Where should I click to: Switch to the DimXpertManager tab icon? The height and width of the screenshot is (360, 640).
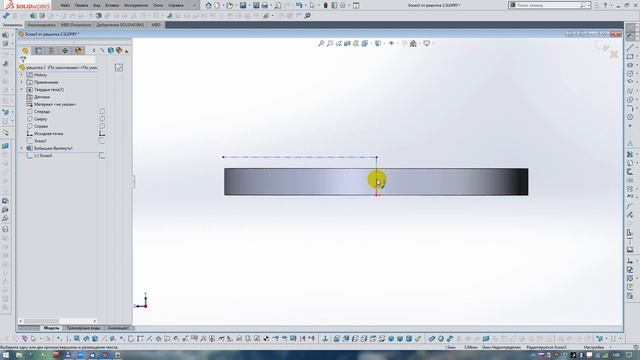[65, 51]
